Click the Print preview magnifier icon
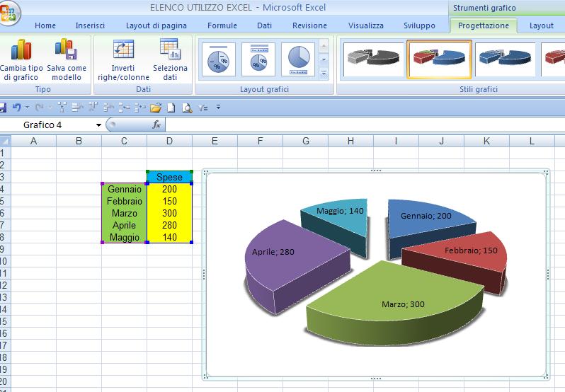The image size is (565, 392). (187, 108)
